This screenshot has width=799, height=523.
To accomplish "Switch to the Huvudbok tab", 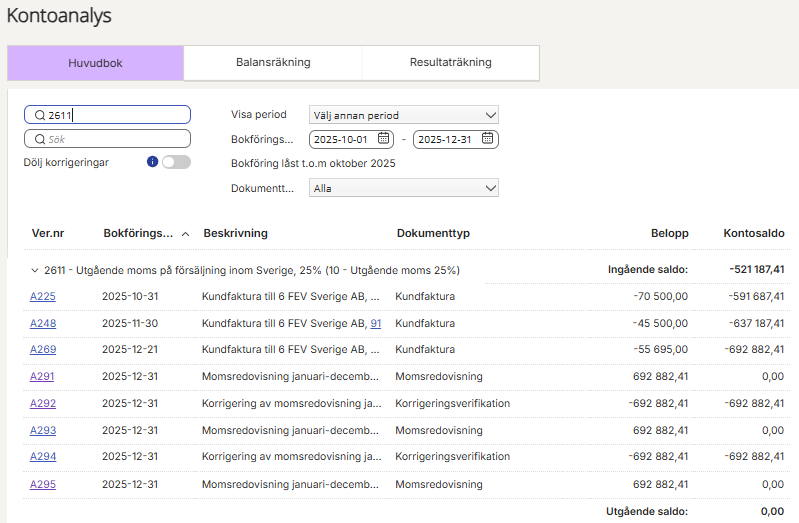I will pyautogui.click(x=95, y=63).
